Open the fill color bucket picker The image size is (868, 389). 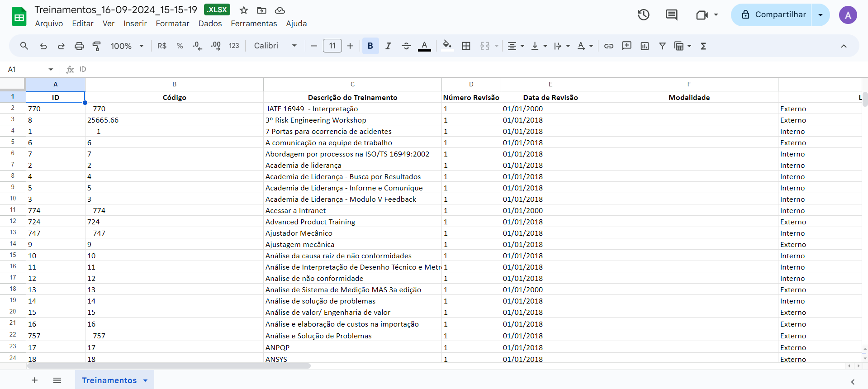coord(447,46)
